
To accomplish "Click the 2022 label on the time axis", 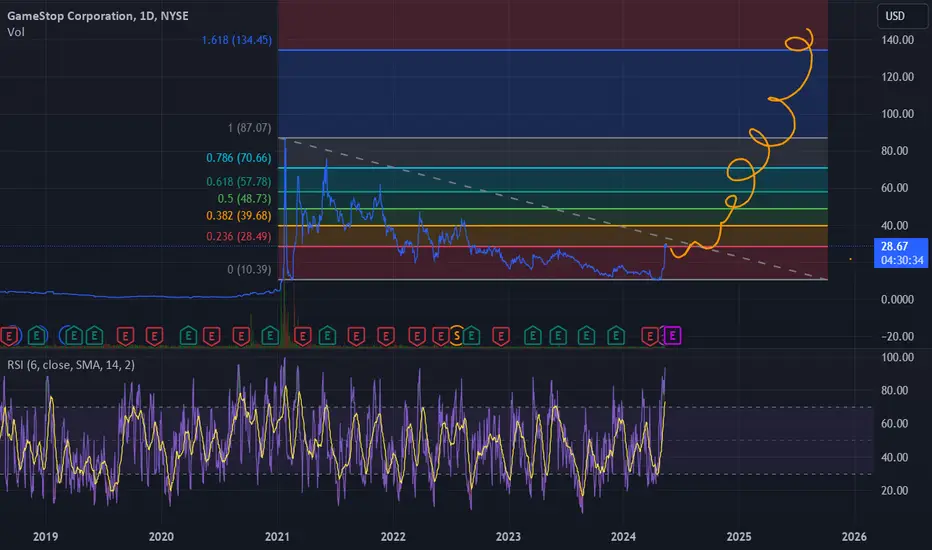I will point(393,536).
